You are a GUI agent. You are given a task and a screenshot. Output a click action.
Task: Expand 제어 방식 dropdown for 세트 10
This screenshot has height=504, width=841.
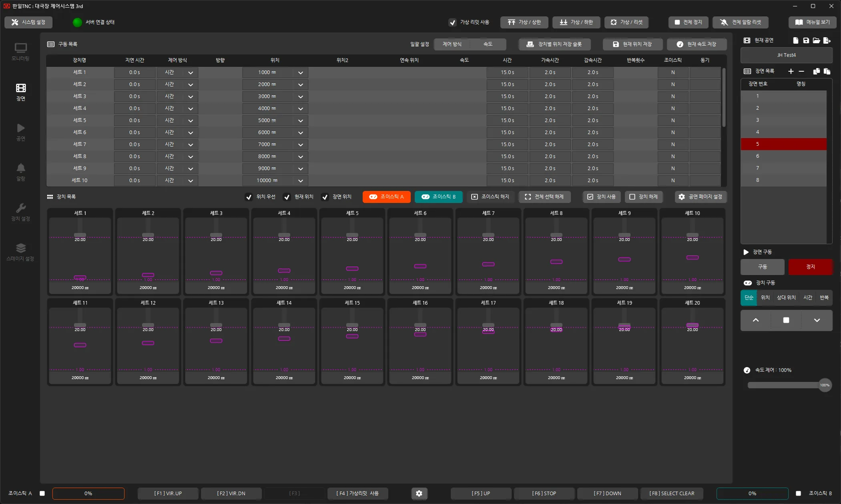coord(191,181)
